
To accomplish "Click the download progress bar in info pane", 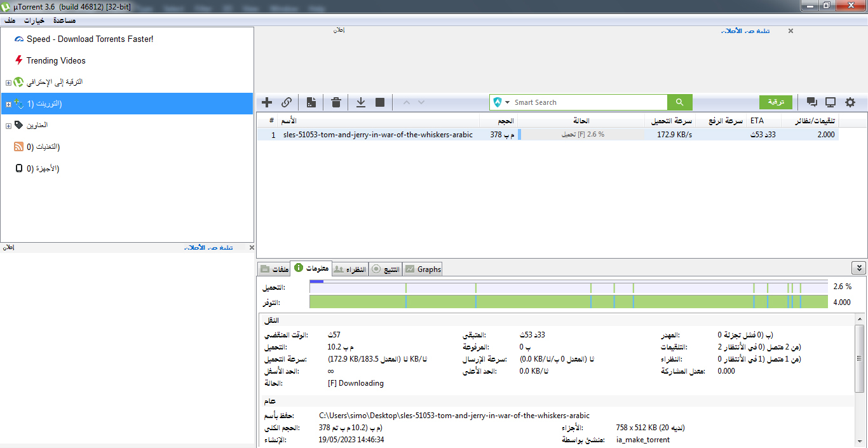I will [568, 287].
